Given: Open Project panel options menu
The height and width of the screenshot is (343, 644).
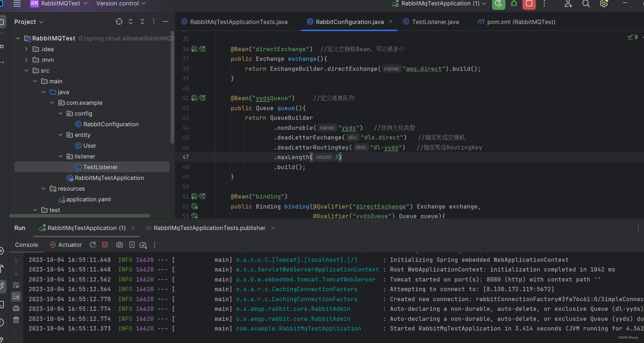Looking at the screenshot, I should 154,22.
